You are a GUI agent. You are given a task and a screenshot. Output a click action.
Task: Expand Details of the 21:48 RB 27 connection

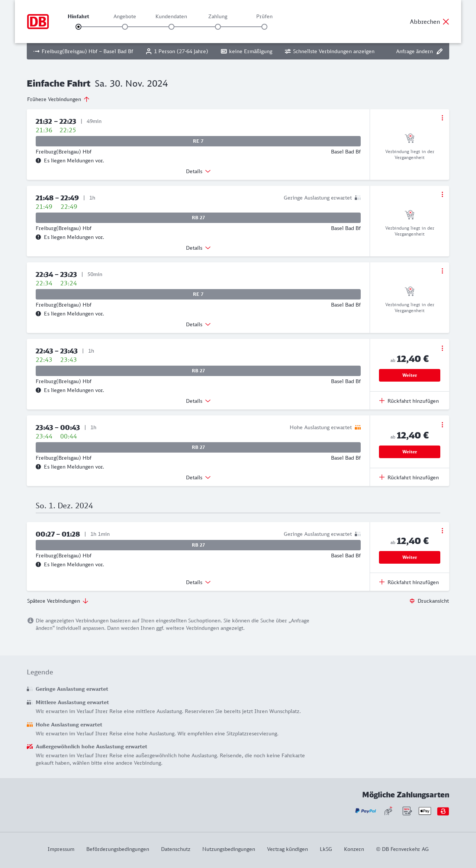(x=198, y=248)
